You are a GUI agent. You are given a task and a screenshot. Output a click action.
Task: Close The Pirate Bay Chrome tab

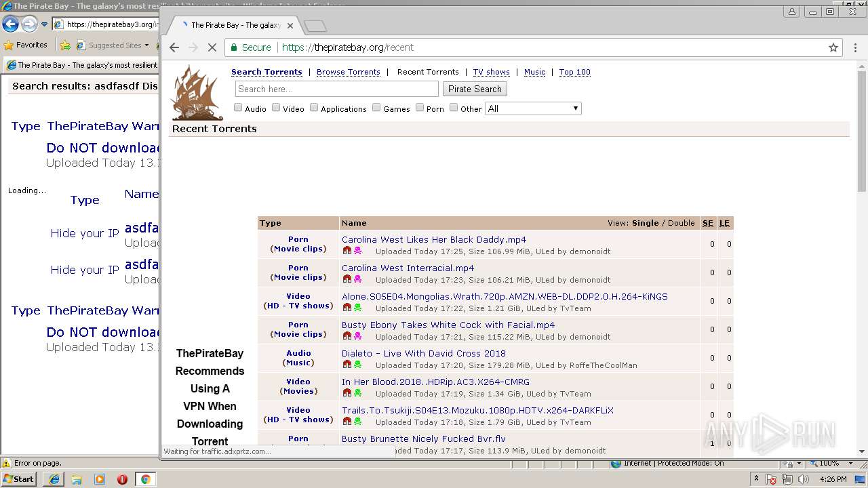coord(290,26)
